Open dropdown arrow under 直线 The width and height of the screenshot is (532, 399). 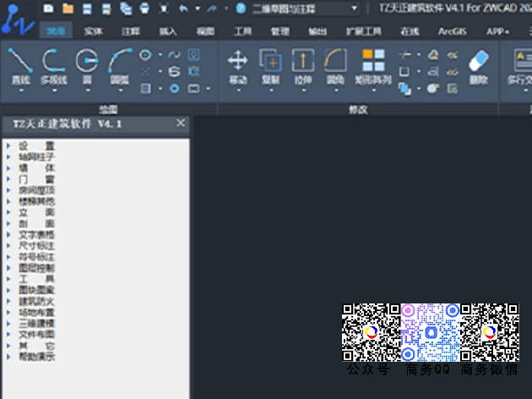(x=21, y=90)
